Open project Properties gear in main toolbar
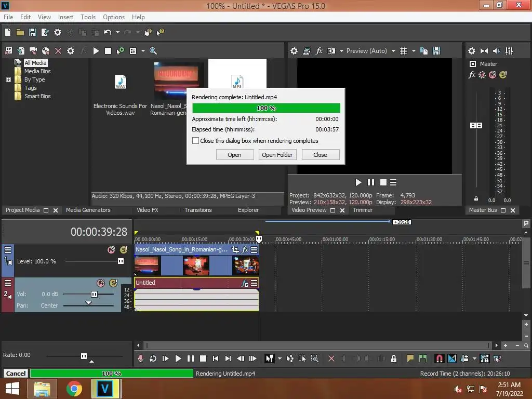This screenshot has height=399, width=532. 58,32
